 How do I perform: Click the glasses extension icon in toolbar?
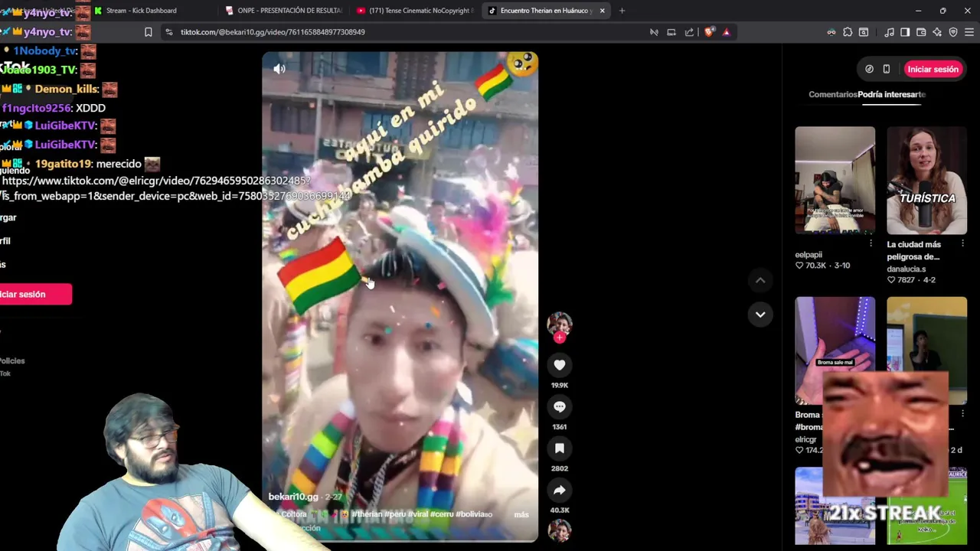point(831,32)
